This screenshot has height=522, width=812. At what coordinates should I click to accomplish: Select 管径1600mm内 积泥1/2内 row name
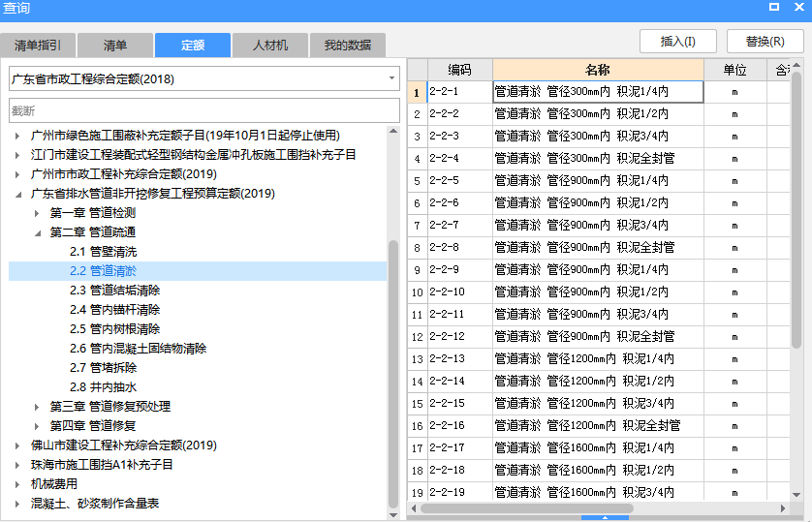coord(598,470)
